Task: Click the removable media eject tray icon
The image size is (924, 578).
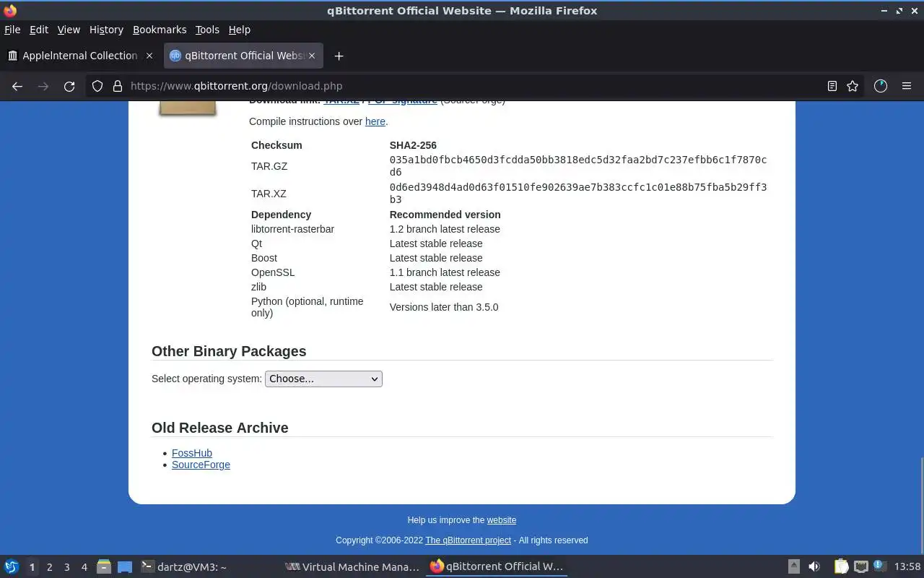Action: 793,566
